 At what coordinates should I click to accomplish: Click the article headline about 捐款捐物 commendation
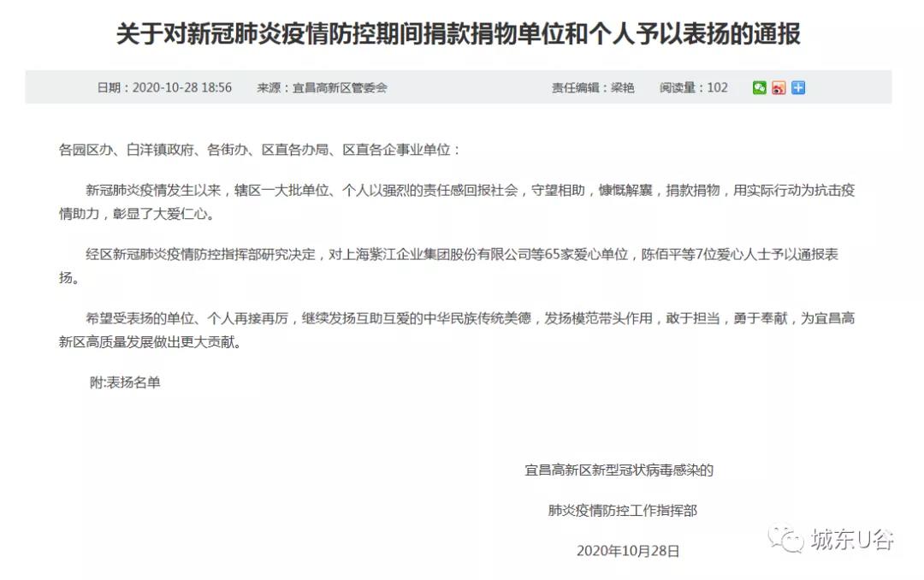click(x=458, y=33)
